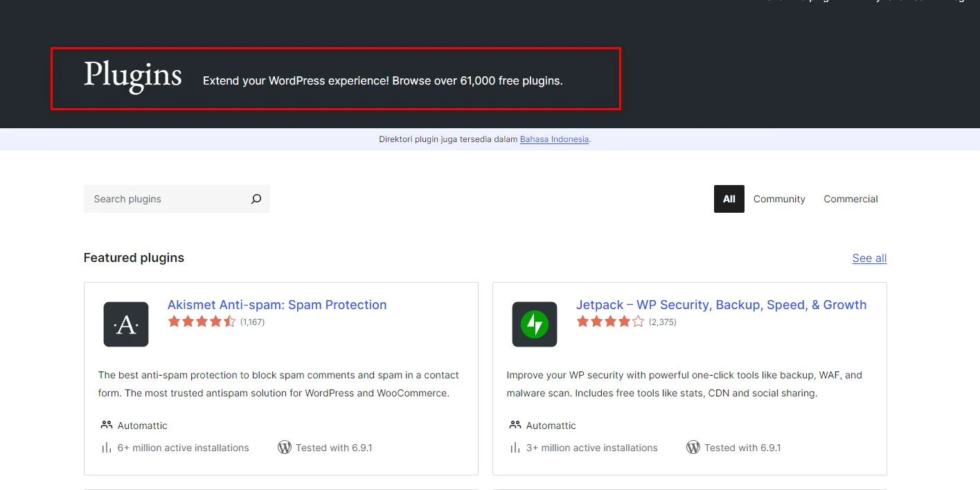Click the author icon beside Automattic on Akismet card
This screenshot has height=490, width=980.
pyautogui.click(x=107, y=425)
